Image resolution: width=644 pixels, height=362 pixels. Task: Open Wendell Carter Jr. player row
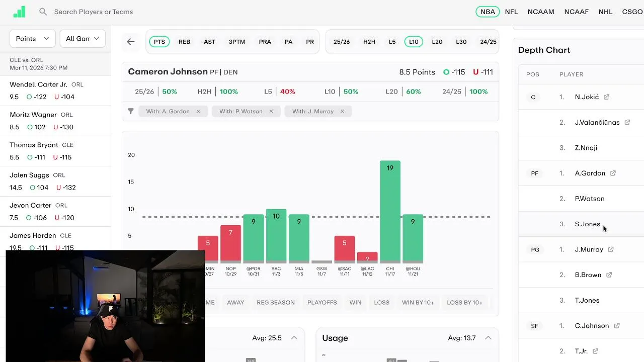pos(55,91)
